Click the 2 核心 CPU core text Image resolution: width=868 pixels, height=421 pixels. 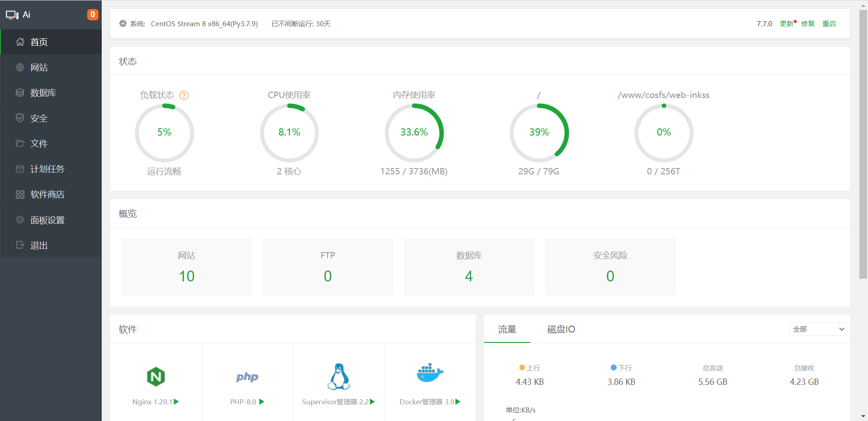coord(289,171)
